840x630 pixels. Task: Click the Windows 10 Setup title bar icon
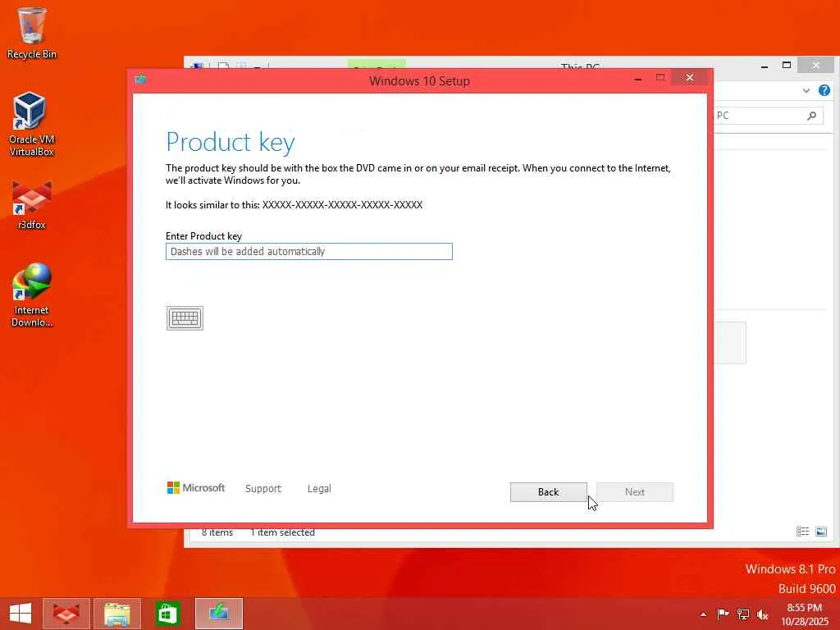(141, 80)
